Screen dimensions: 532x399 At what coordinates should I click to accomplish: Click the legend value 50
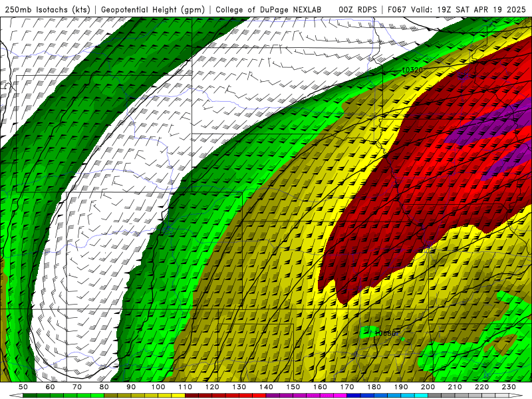click(23, 387)
